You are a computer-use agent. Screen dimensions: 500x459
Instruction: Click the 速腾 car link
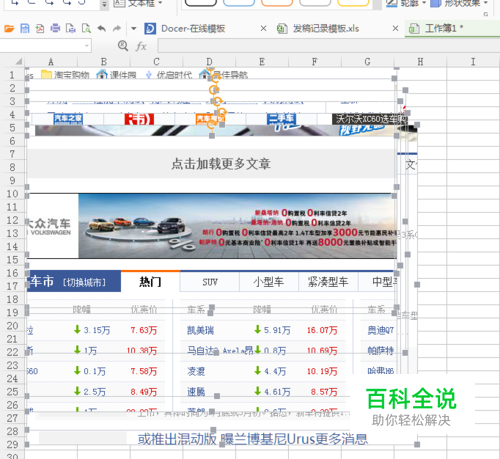pos(196,392)
